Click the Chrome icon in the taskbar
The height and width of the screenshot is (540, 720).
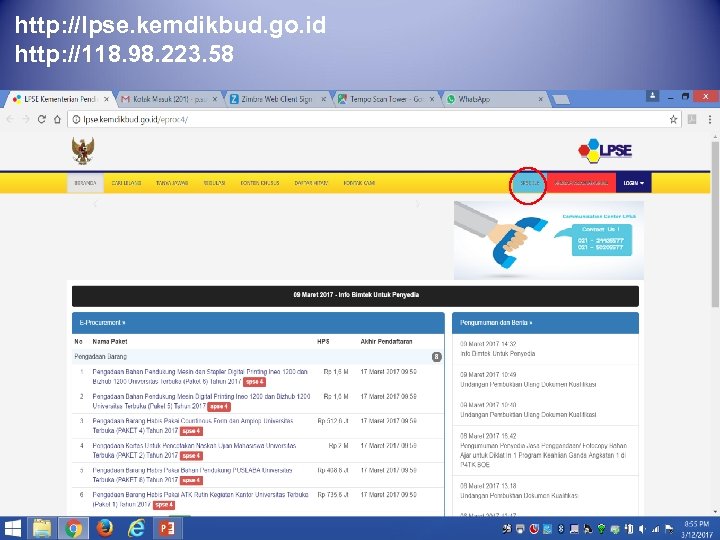(73, 529)
